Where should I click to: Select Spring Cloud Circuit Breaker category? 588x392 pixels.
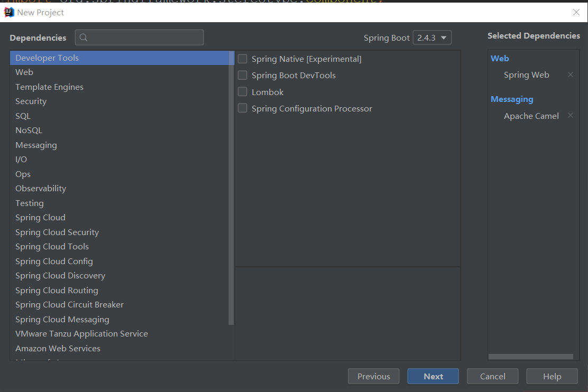tap(120, 305)
